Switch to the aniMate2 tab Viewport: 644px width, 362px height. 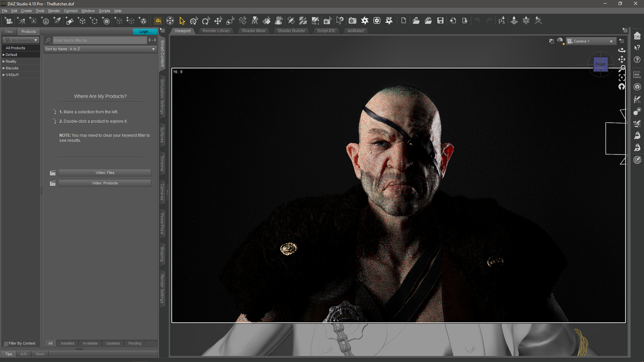point(356,31)
